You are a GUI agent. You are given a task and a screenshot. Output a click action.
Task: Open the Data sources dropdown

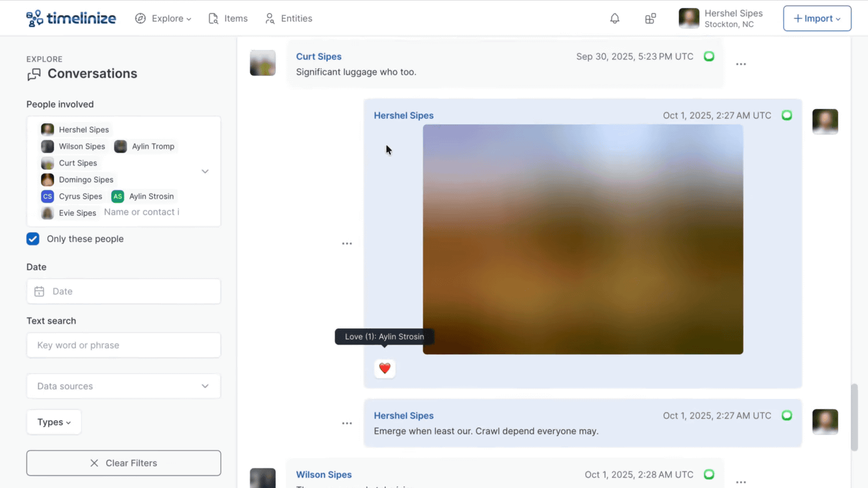pyautogui.click(x=123, y=386)
